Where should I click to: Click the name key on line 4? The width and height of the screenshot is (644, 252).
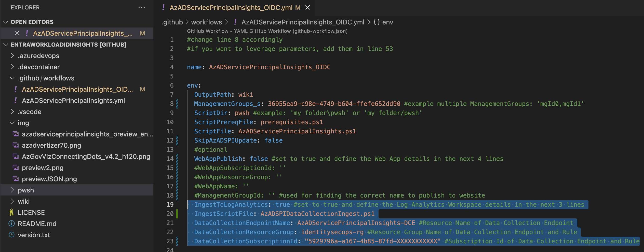(x=194, y=67)
